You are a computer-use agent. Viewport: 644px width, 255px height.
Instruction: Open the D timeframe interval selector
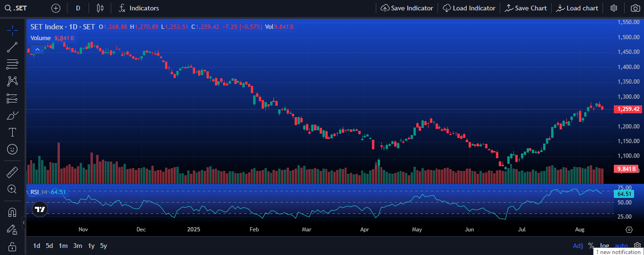[x=78, y=8]
